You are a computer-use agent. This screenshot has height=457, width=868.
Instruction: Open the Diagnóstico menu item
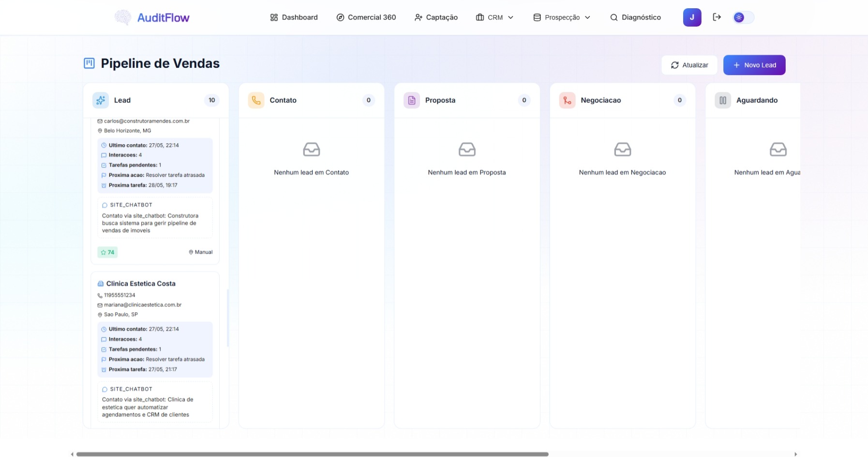coord(635,17)
